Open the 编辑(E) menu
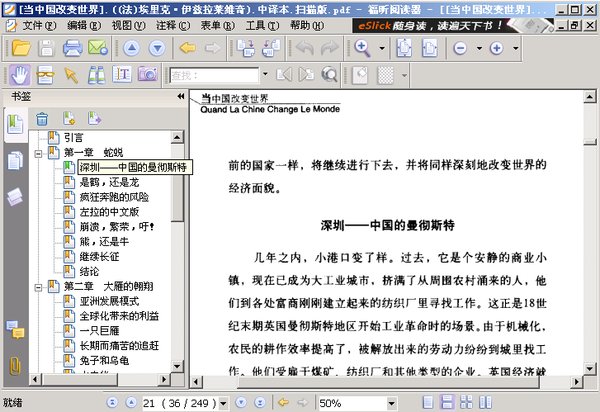The height and width of the screenshot is (412, 600). click(x=84, y=26)
